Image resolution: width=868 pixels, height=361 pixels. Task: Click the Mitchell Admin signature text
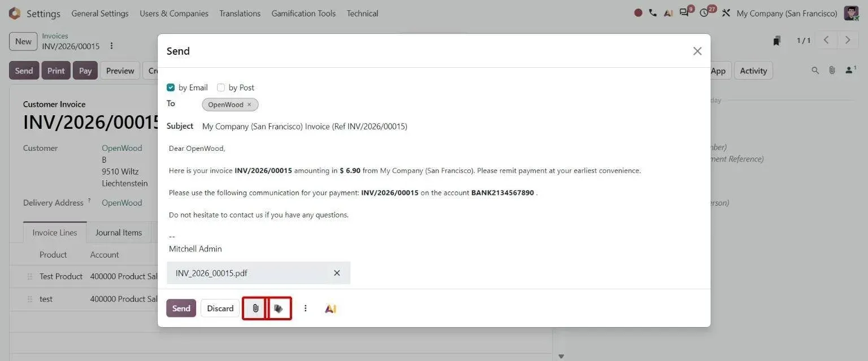196,249
